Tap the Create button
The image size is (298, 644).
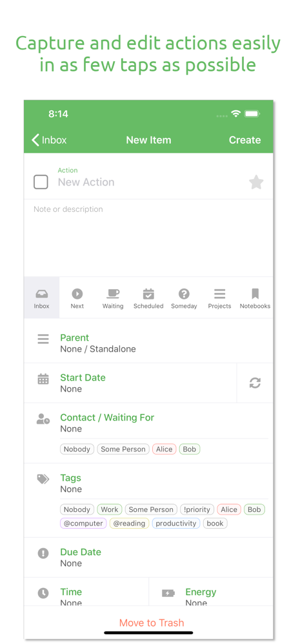pyautogui.click(x=245, y=140)
